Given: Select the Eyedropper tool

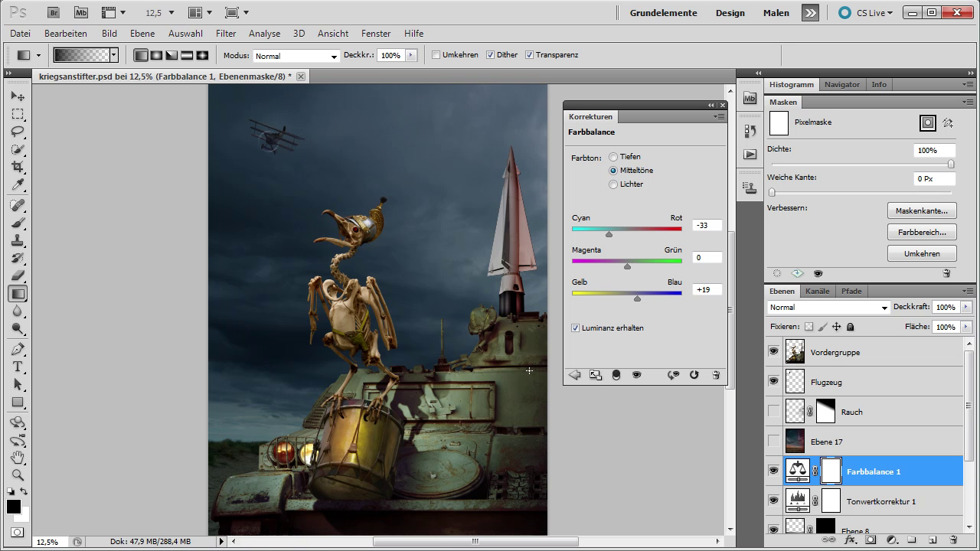Looking at the screenshot, I should coord(18,184).
